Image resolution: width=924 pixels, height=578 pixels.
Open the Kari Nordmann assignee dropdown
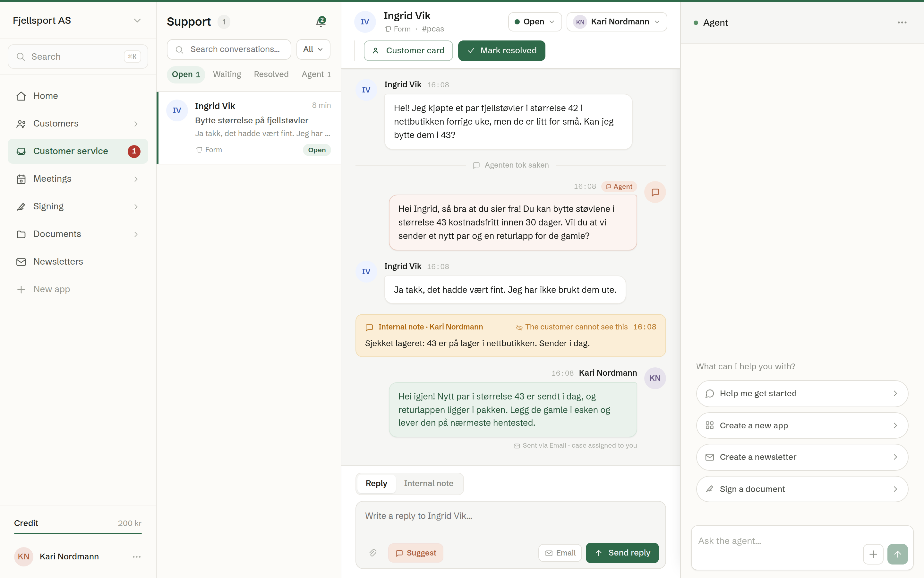click(617, 22)
